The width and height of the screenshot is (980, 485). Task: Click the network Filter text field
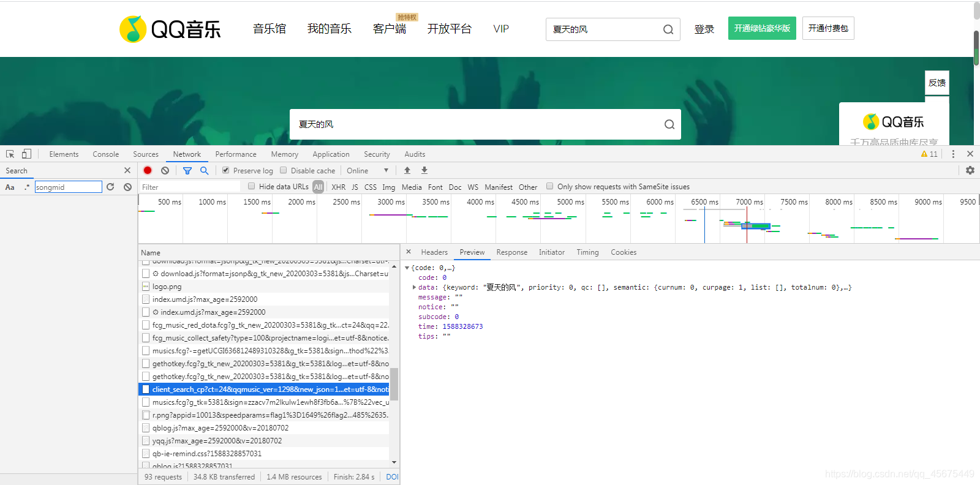[x=190, y=187]
